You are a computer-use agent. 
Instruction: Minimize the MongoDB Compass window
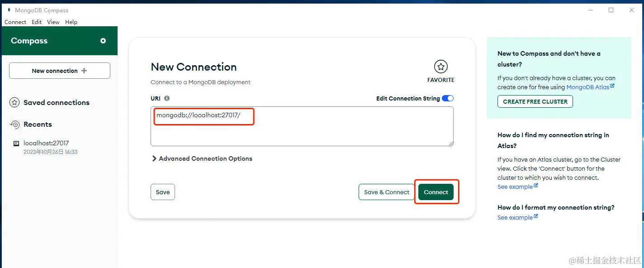(x=590, y=10)
